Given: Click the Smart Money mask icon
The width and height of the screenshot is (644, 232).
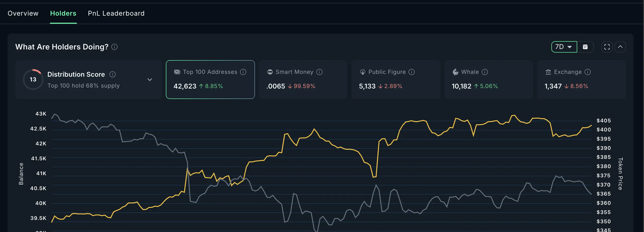Looking at the screenshot, I should [x=270, y=72].
